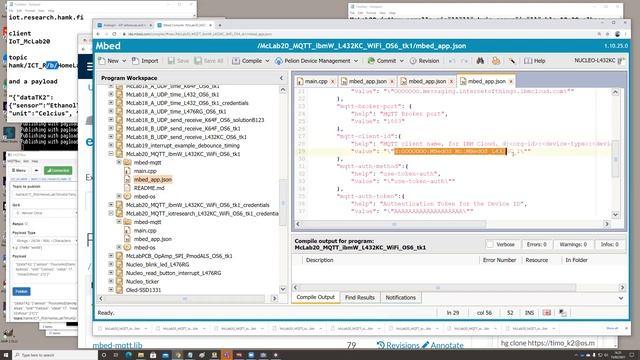Viewport: 640px width, 360px height.
Task: Select the NUCLEO-L432KC target platform
Action: [x=599, y=60]
